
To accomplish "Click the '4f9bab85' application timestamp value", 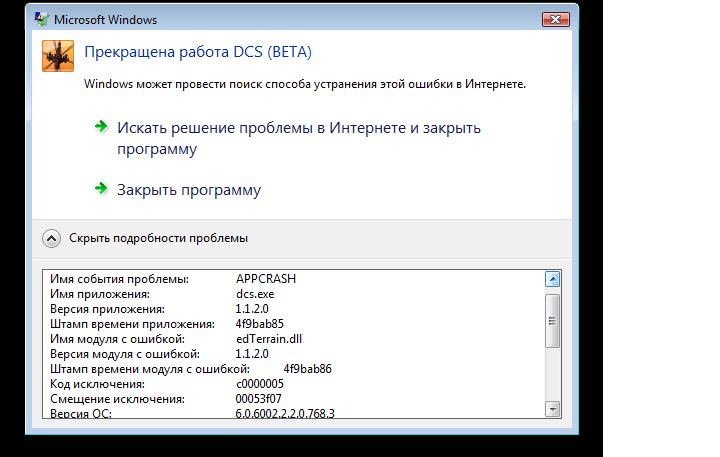I will [x=259, y=324].
